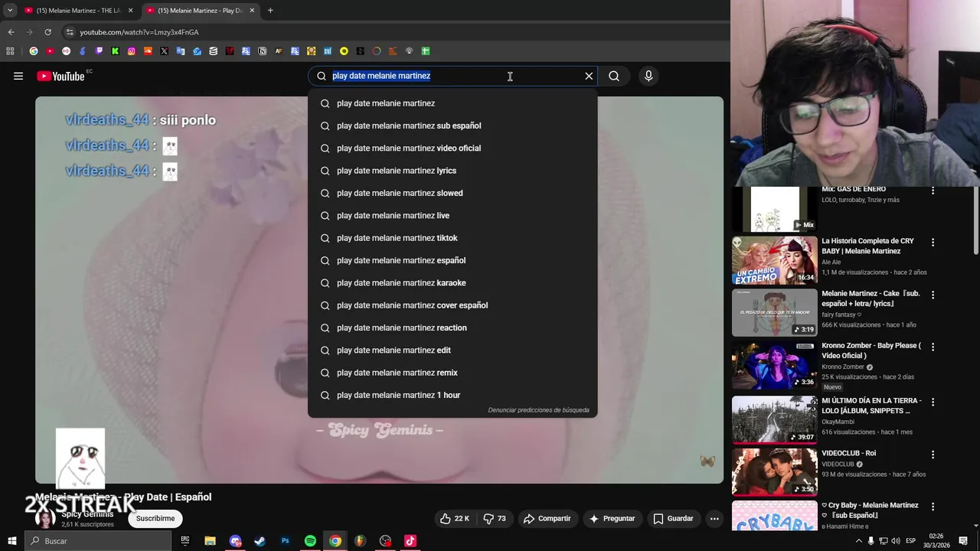Open options menu for 'Mix: GAS DE ENERO'
980x551 pixels.
933,191
